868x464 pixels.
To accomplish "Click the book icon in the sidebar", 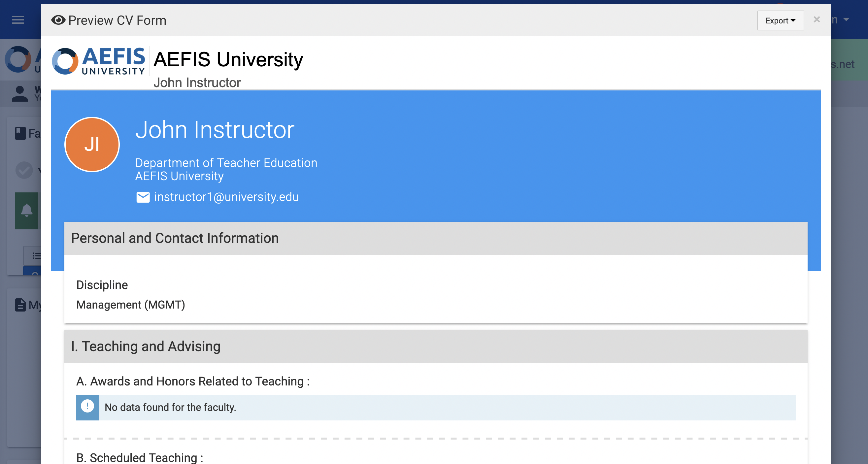I will pyautogui.click(x=20, y=133).
